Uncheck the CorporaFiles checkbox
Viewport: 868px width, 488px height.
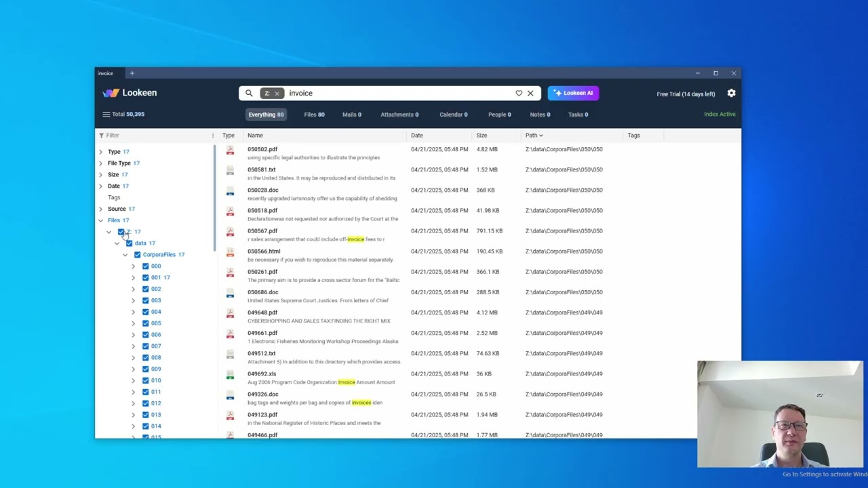[137, 255]
